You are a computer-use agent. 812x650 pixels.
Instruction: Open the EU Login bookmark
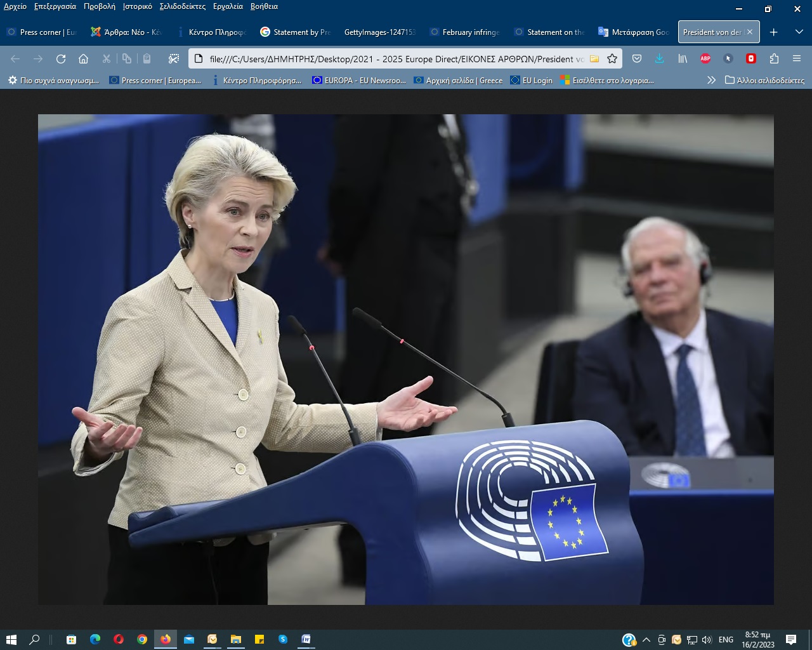tap(532, 80)
